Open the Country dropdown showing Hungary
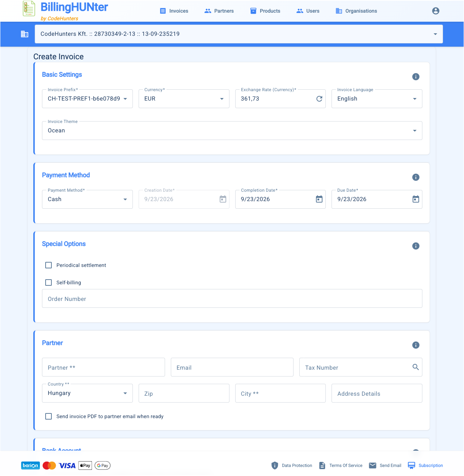Image resolution: width=464 pixels, height=476 pixels. point(87,393)
